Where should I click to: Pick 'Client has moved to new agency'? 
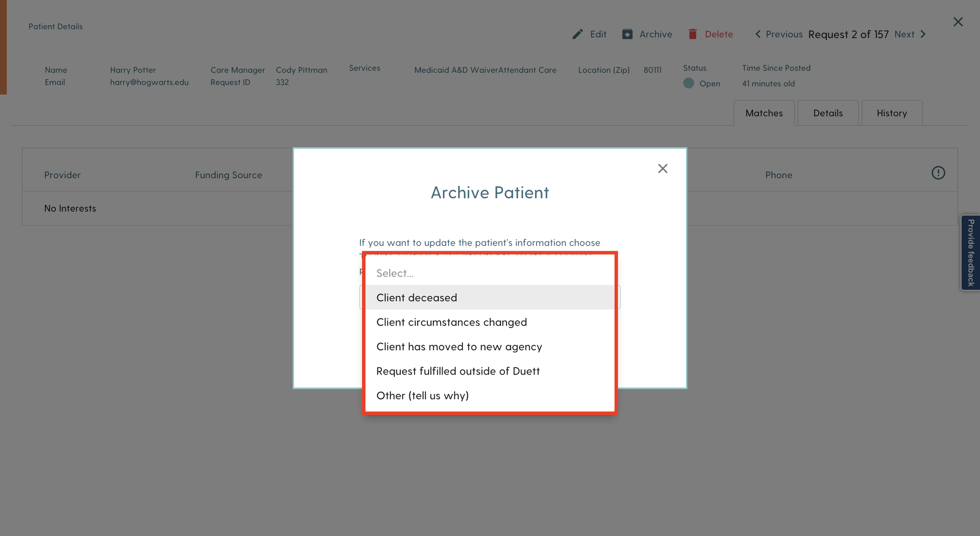coord(459,347)
